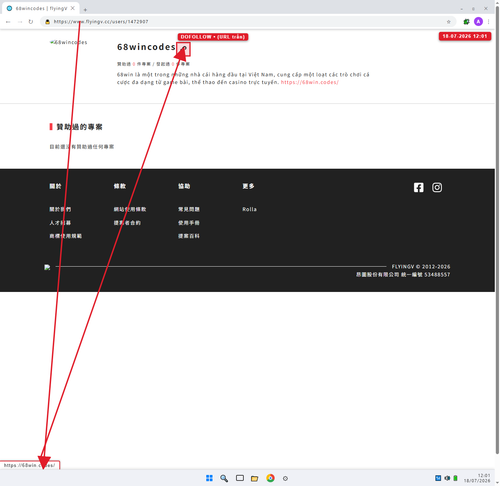Follow the https://68win.codes/ link in bio
The image size is (500, 486).
(x=310, y=82)
